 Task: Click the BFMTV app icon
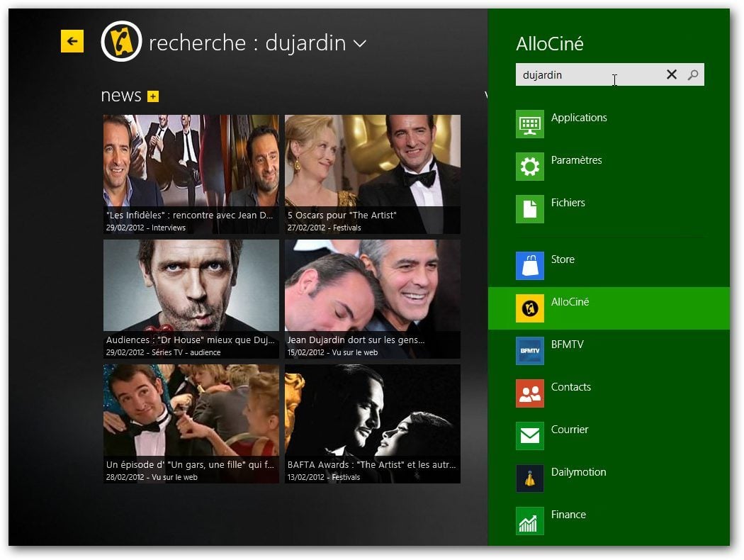(529, 351)
